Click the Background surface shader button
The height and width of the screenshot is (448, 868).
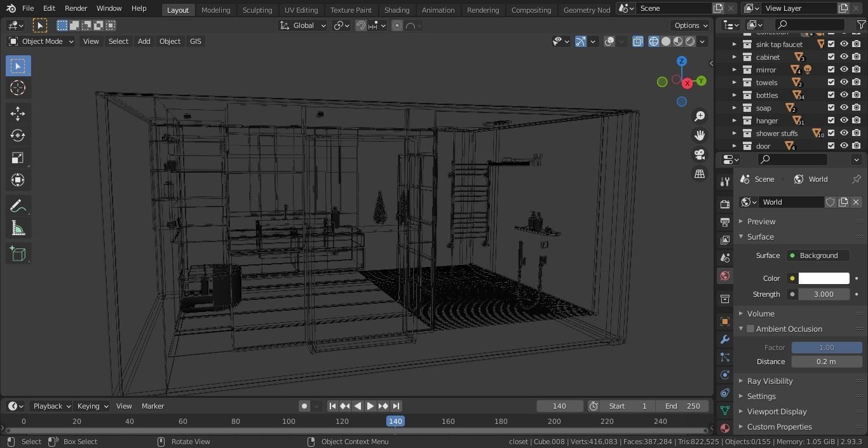pos(818,255)
